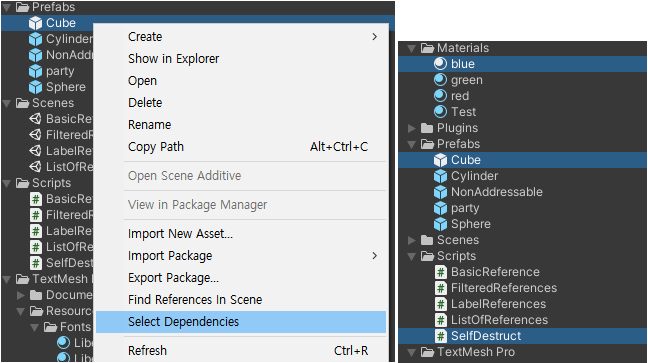Click the Cube prefab icon in right panel
The height and width of the screenshot is (363, 648).
441,160
